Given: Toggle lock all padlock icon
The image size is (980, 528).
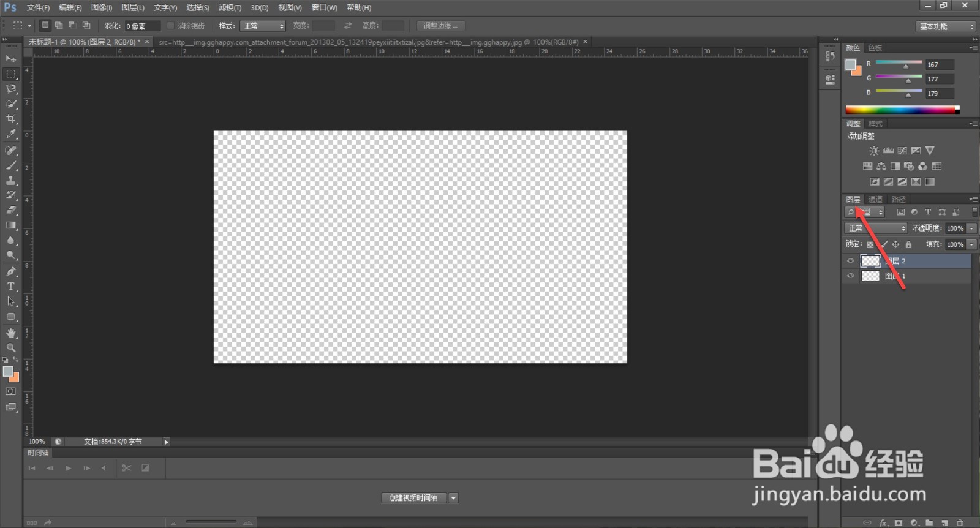Looking at the screenshot, I should point(908,244).
